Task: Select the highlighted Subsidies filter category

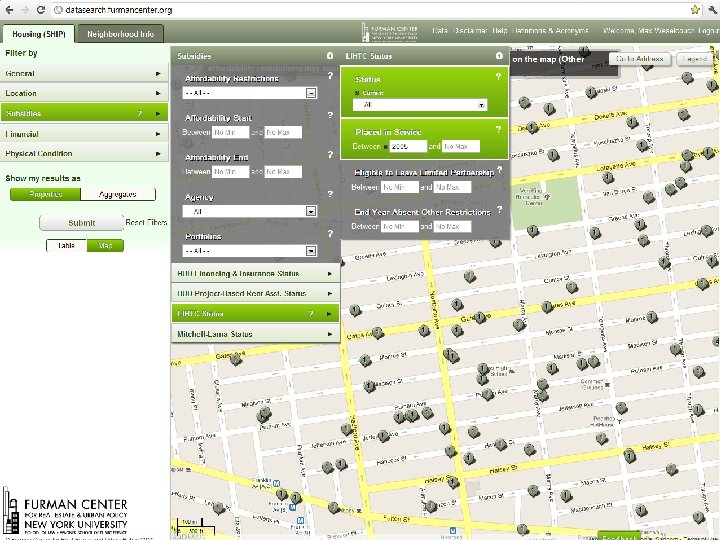Action: (84, 113)
